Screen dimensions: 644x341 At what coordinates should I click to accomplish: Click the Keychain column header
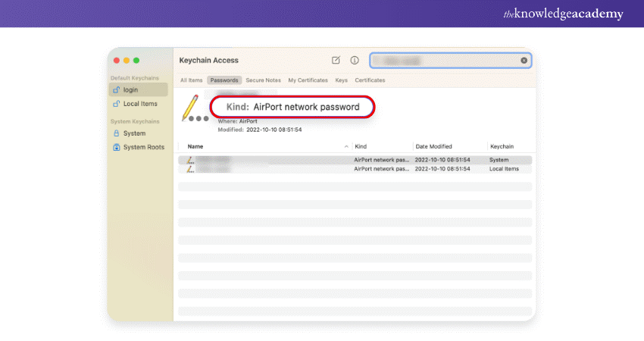tap(502, 146)
